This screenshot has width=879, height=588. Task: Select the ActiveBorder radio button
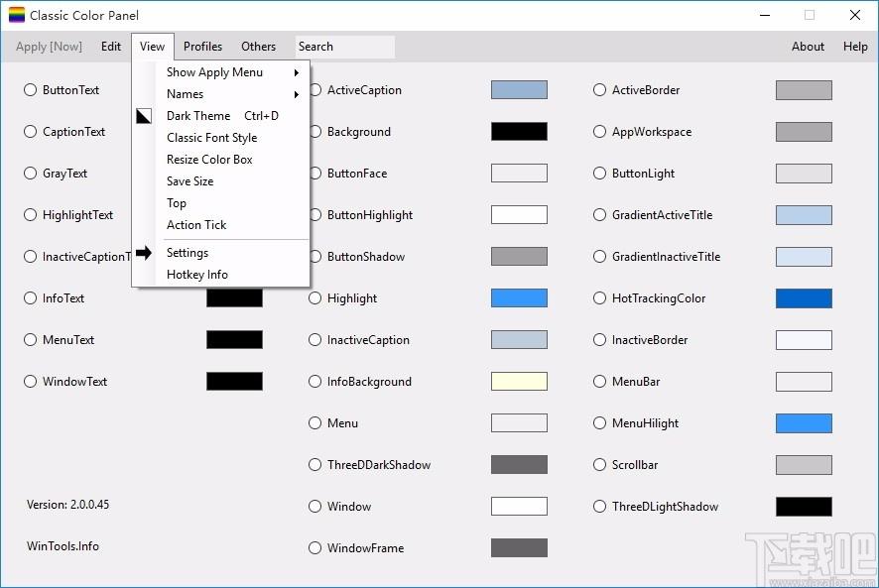[x=600, y=89]
